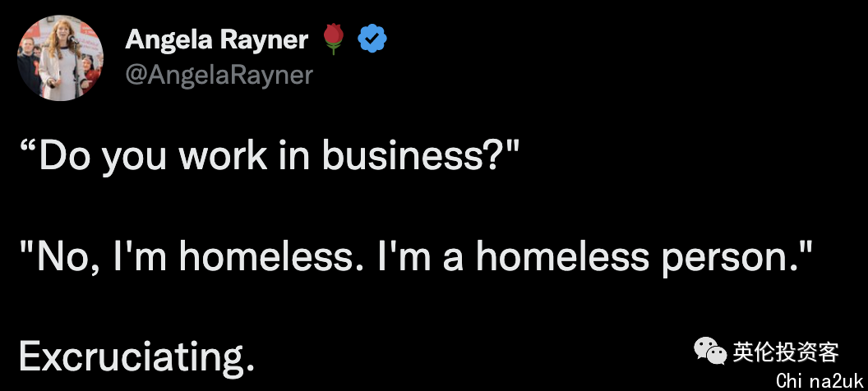Click the blue verified checkmark badge
868x391 pixels.
(x=372, y=39)
